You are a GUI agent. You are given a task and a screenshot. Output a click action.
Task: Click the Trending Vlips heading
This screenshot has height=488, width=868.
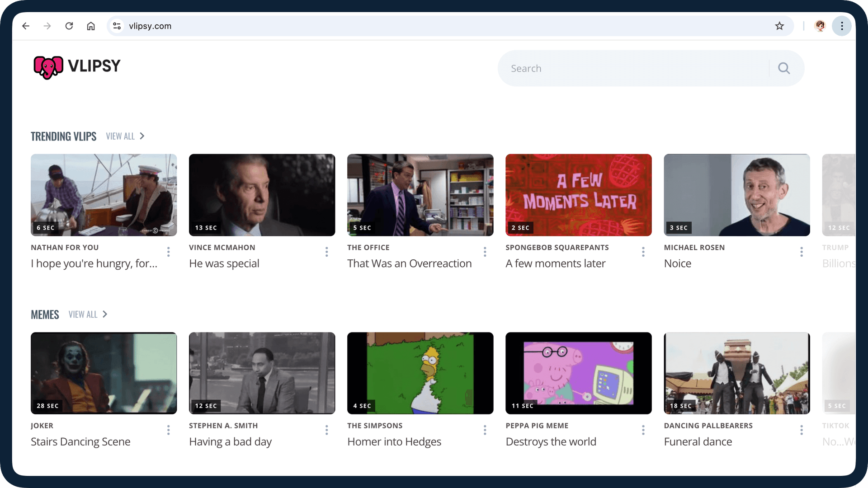[x=63, y=136]
